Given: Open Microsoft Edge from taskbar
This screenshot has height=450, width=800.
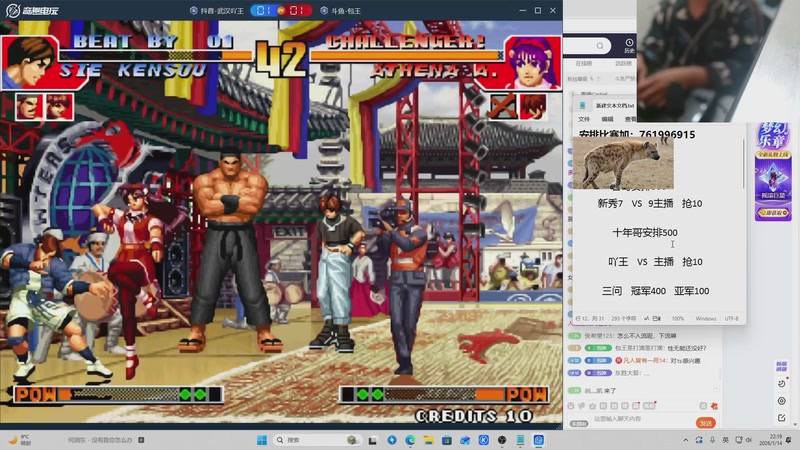Looking at the screenshot, I should tap(410, 440).
